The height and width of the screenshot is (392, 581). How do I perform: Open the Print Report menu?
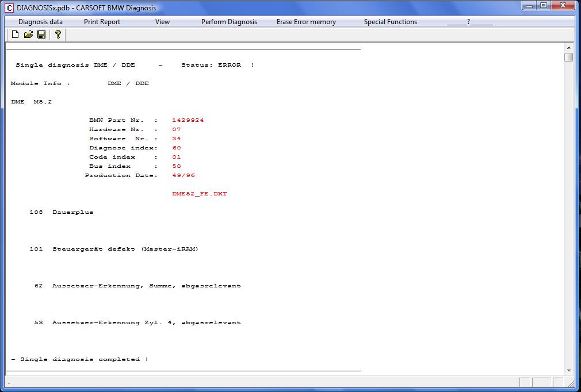(102, 22)
